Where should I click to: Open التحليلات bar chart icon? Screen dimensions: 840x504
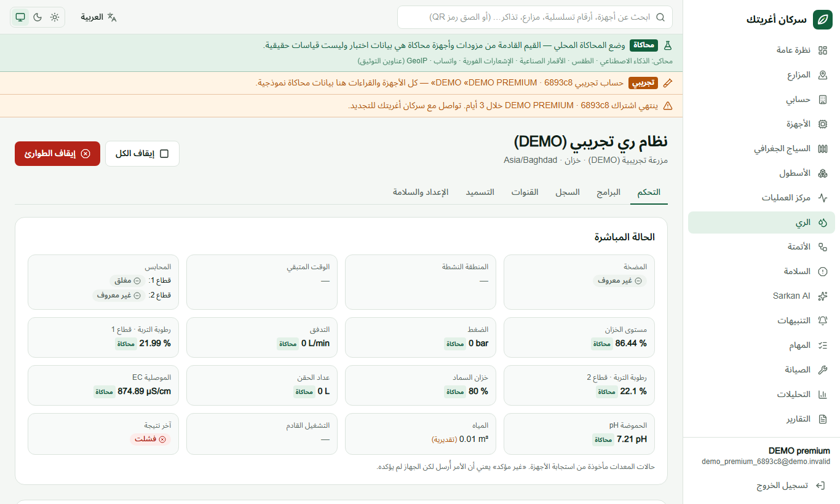tap(823, 395)
